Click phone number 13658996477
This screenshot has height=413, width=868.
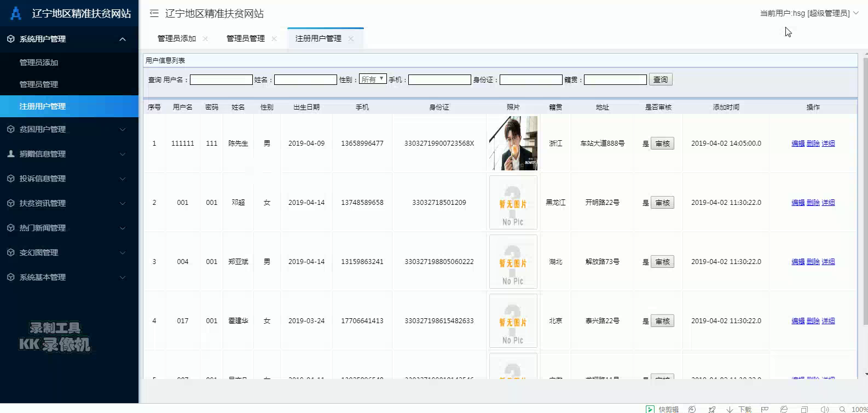pos(362,144)
